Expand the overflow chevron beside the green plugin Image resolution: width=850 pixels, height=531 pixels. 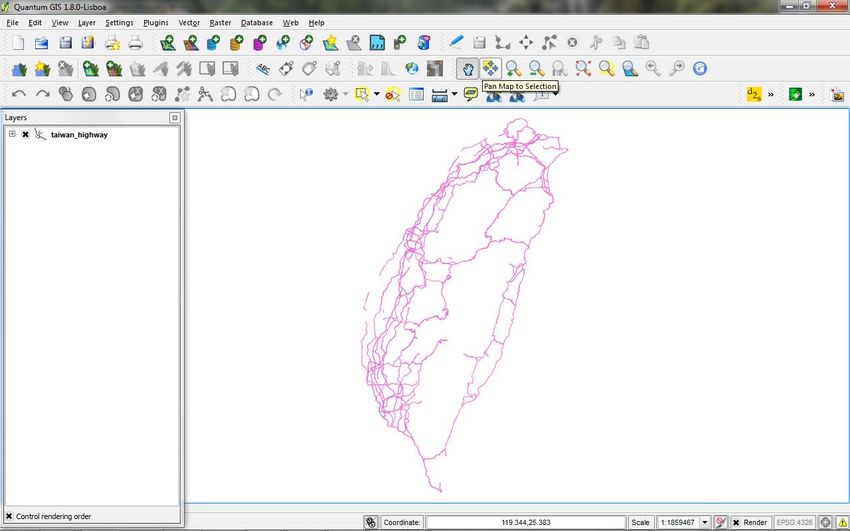point(812,94)
